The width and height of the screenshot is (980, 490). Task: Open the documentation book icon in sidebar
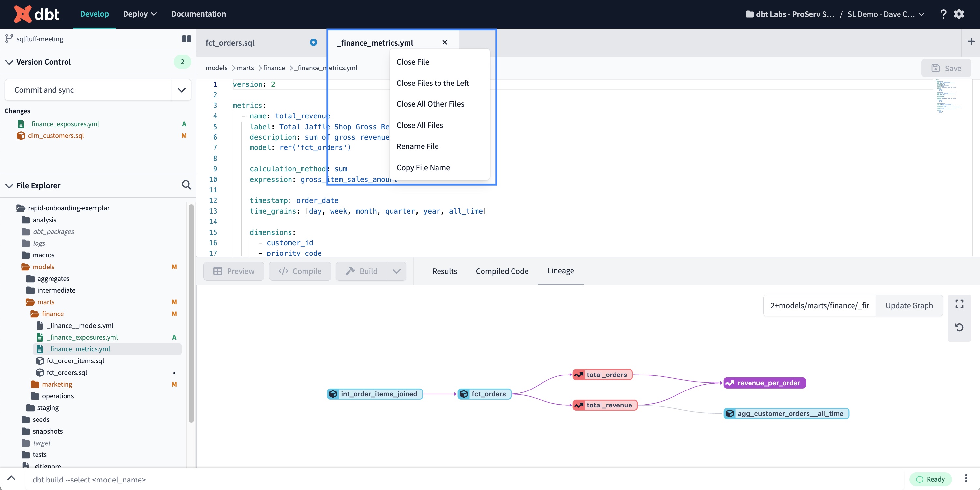pos(186,39)
